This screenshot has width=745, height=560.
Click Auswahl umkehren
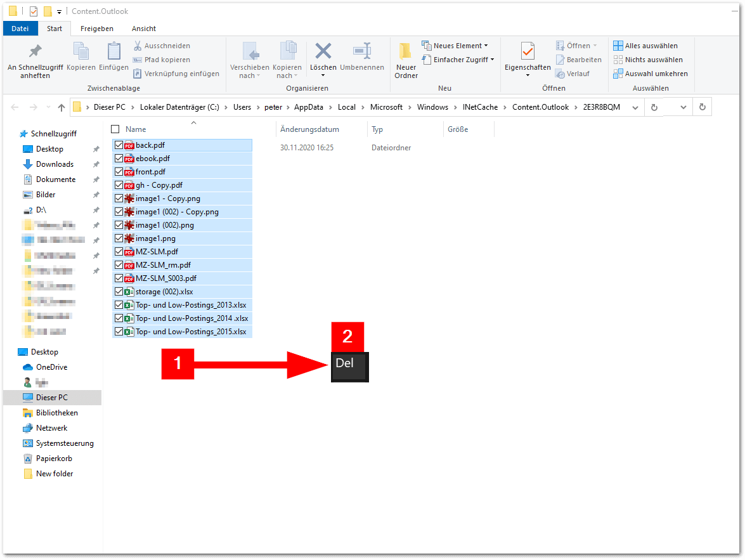pos(651,74)
